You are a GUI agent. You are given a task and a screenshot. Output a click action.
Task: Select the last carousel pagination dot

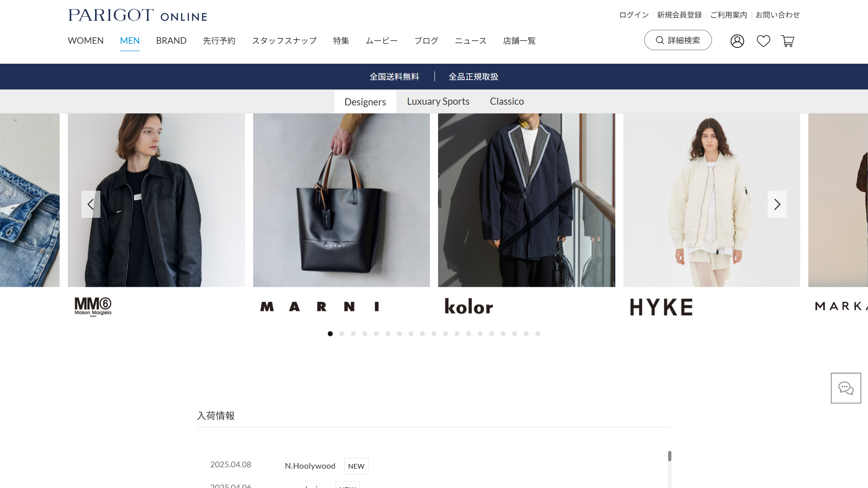pyautogui.click(x=538, y=334)
